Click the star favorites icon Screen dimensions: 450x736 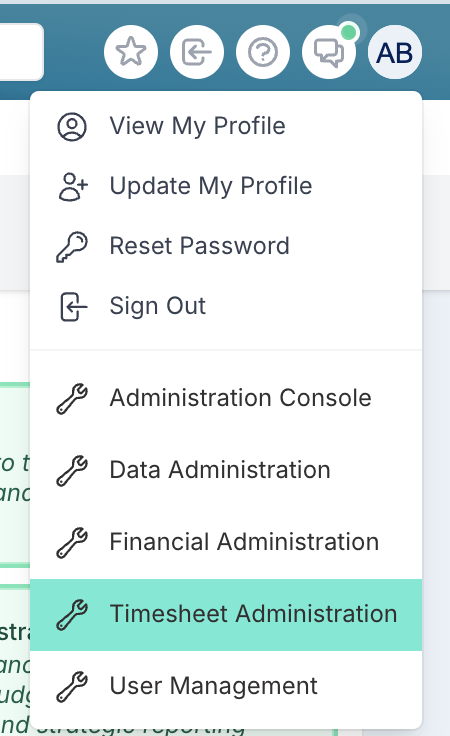click(131, 52)
